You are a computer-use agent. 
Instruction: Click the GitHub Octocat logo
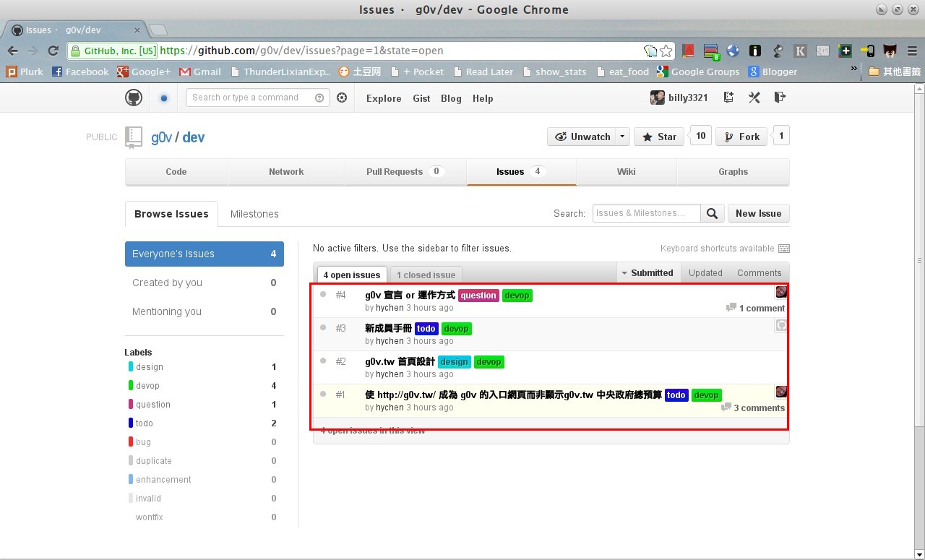coord(134,98)
